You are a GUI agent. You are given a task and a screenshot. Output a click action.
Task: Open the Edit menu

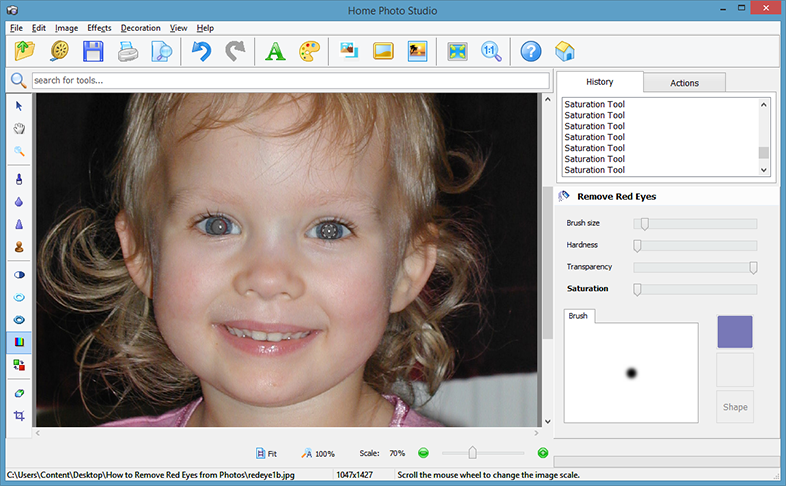[39, 28]
